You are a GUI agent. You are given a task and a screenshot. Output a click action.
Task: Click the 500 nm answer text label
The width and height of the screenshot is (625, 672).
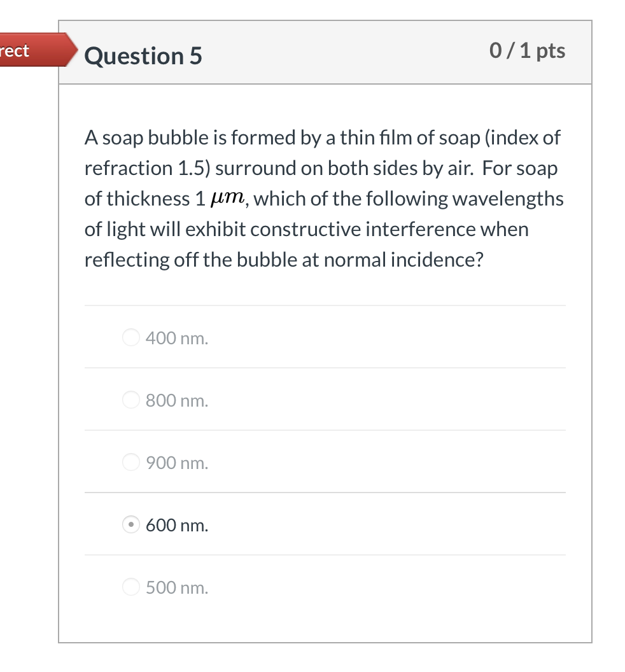(176, 587)
